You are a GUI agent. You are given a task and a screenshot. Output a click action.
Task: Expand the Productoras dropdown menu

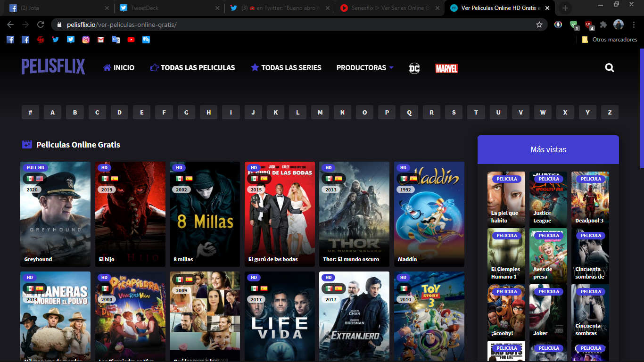(x=365, y=68)
